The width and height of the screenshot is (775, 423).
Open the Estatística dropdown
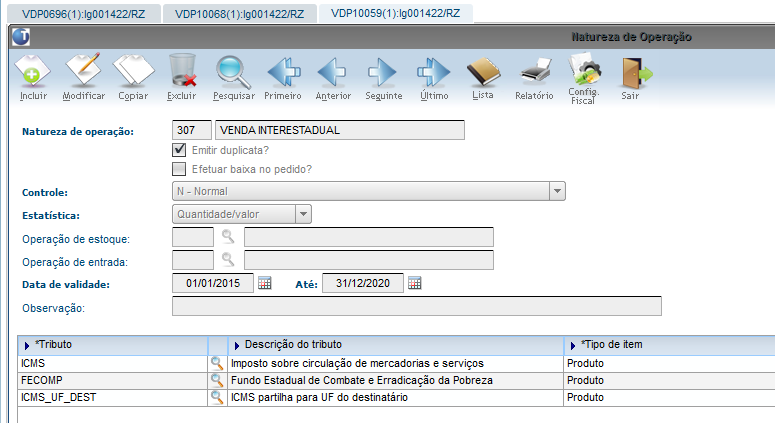[303, 214]
